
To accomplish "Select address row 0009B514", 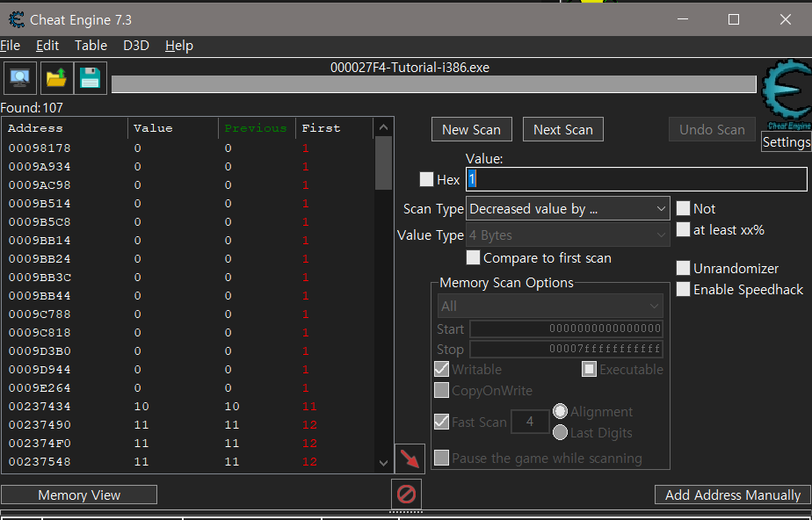I will pos(188,204).
